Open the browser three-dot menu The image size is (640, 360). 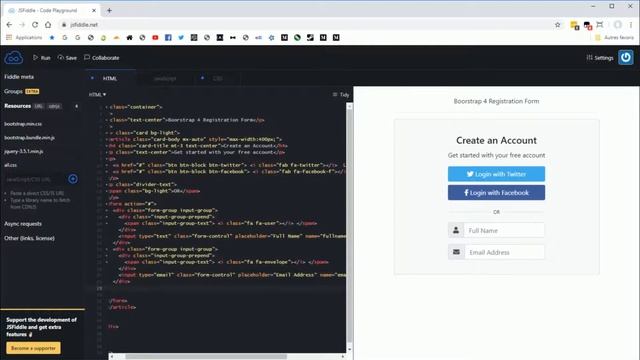click(631, 25)
